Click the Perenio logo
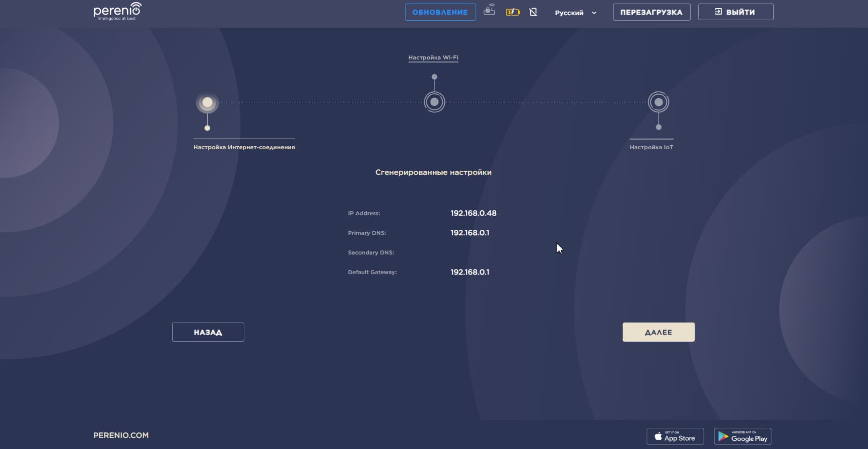868x449 pixels. [117, 11]
